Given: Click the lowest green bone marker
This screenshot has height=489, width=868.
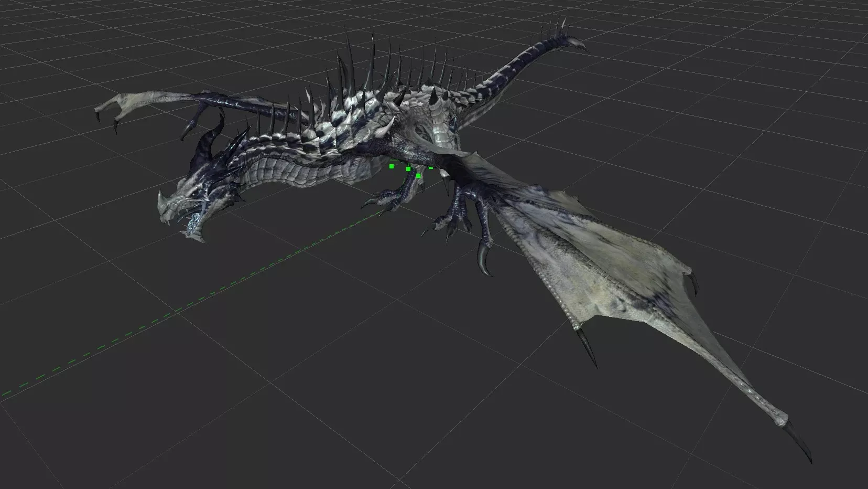Looking at the screenshot, I should [418, 176].
